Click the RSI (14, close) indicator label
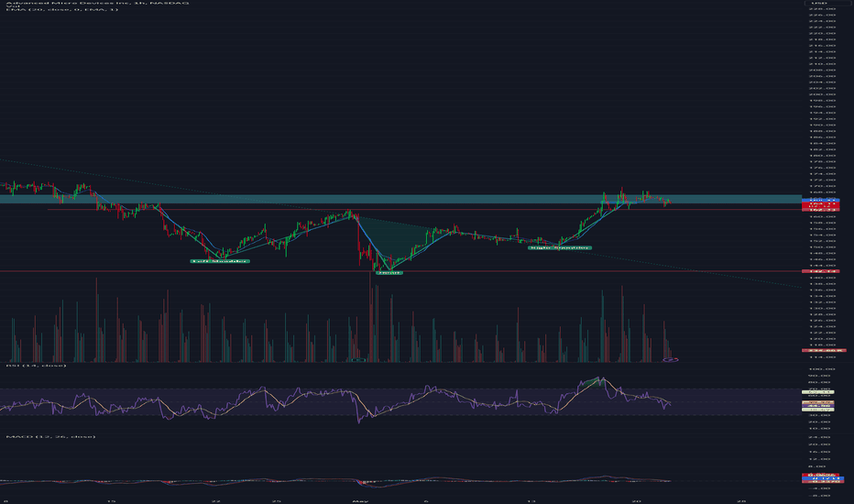This screenshot has height=504, width=854. (x=36, y=365)
